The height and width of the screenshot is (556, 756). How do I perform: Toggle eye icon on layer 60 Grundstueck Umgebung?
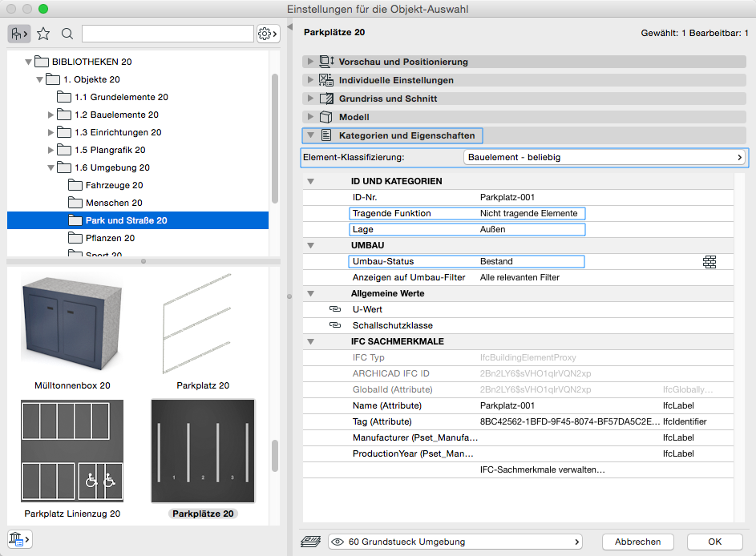coord(338,542)
